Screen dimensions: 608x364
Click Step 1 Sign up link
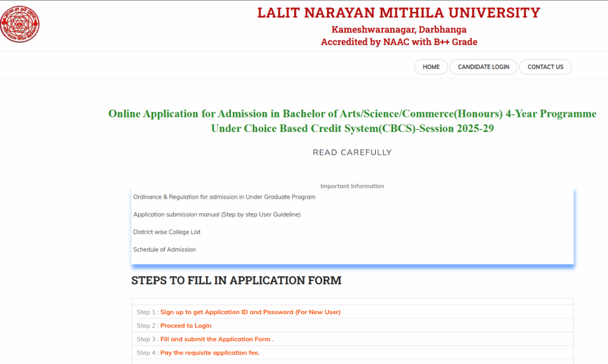click(x=251, y=311)
